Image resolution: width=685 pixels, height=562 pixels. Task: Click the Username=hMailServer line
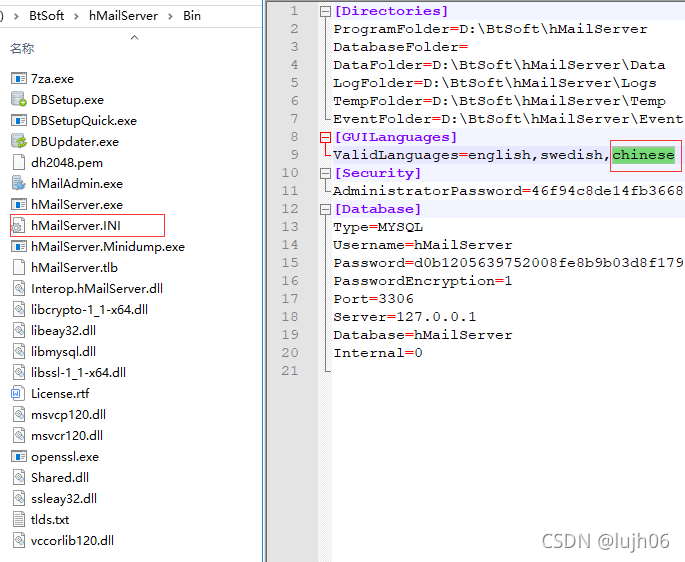423,245
